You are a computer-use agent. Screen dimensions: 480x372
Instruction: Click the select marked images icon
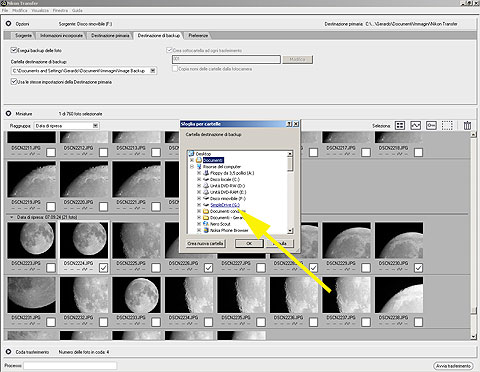pyautogui.click(x=415, y=126)
